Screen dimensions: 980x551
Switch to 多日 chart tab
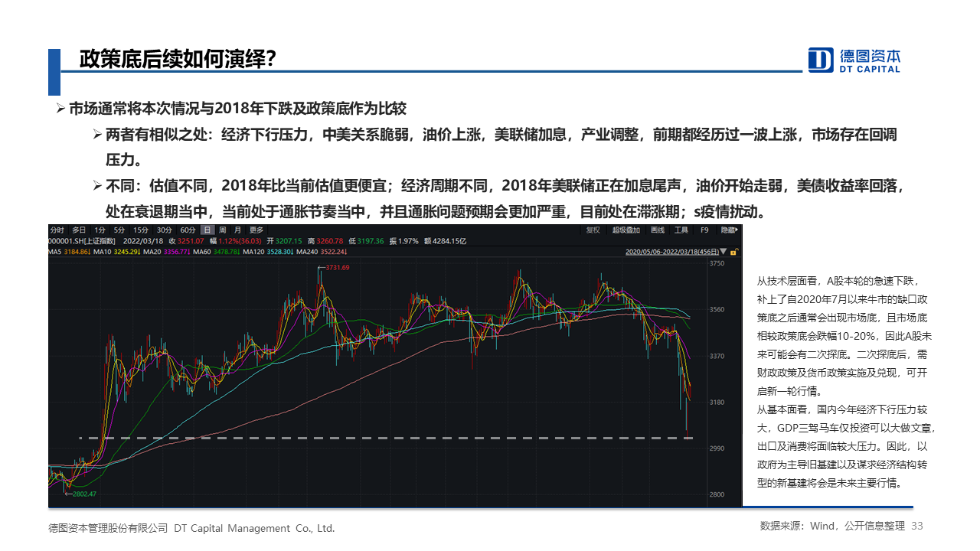(79, 230)
